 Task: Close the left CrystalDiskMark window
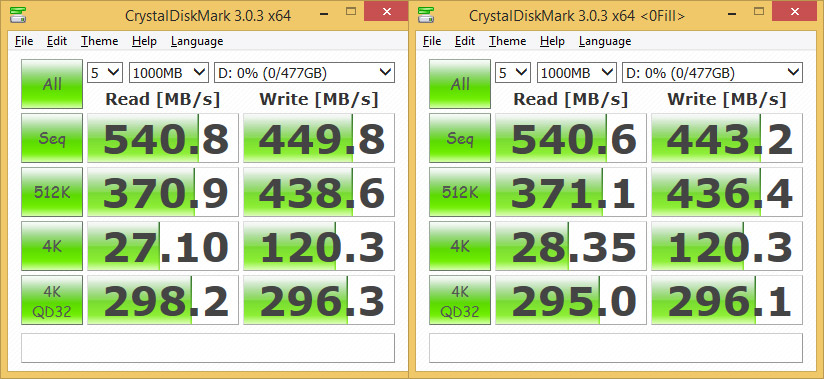click(x=386, y=12)
